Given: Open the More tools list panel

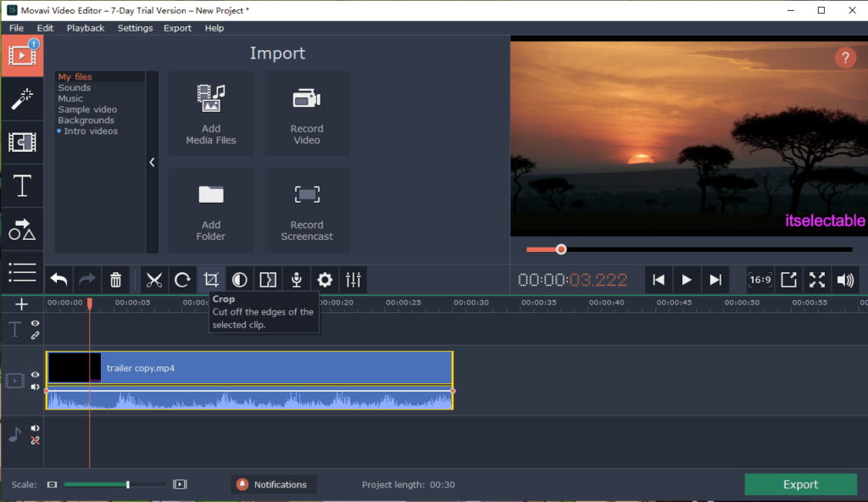Looking at the screenshot, I should click(x=22, y=272).
